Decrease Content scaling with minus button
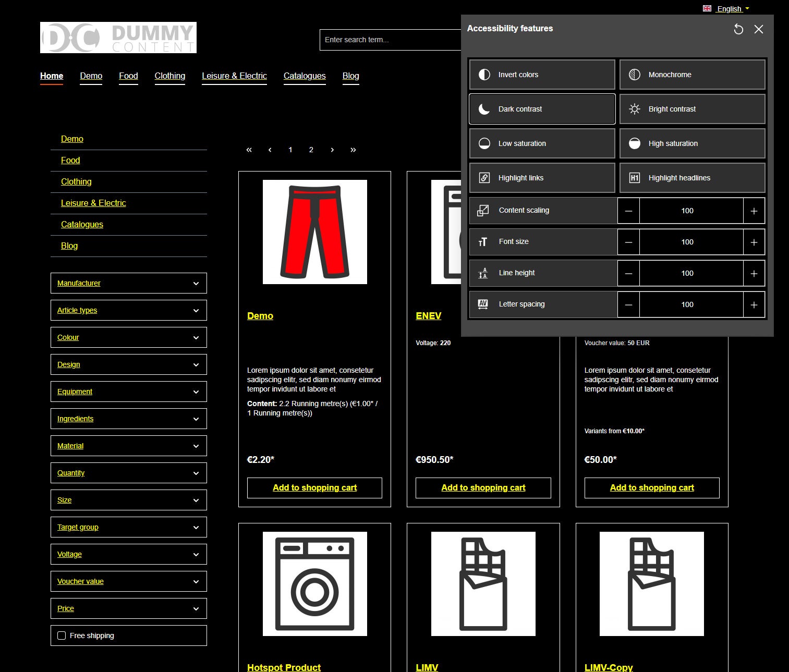Viewport: 789px width, 672px height. [629, 211]
